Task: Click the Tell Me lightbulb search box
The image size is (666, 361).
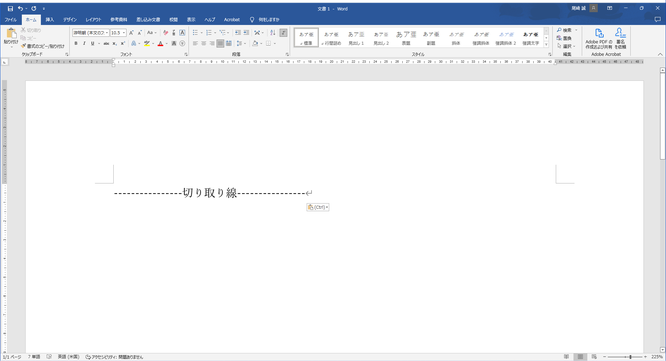Action: (x=265, y=20)
